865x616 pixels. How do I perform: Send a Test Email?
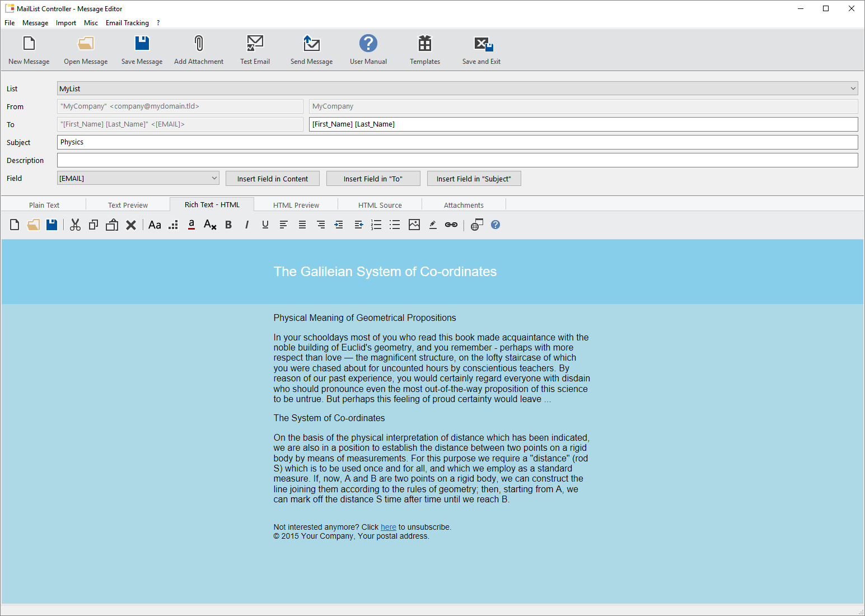tap(255, 44)
